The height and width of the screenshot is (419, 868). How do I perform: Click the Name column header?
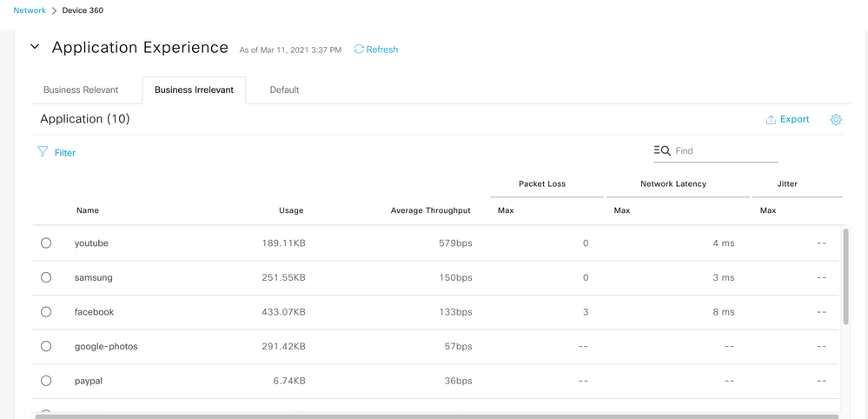click(x=88, y=210)
